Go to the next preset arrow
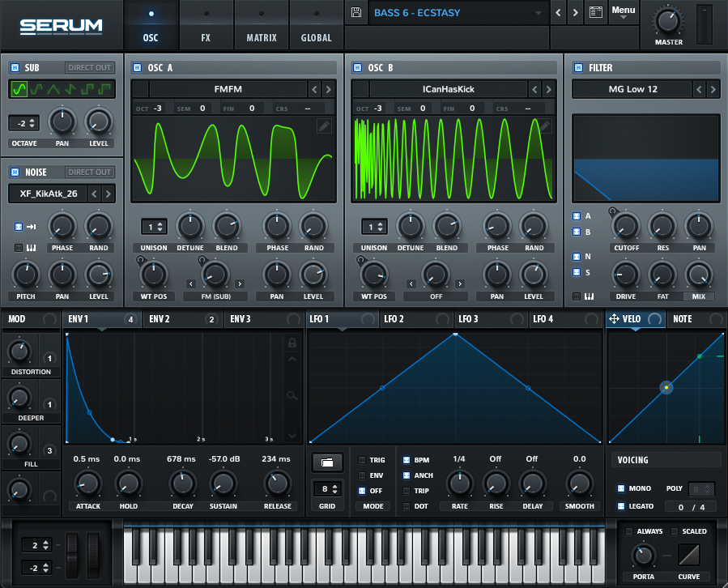The image size is (728, 588). (575, 12)
